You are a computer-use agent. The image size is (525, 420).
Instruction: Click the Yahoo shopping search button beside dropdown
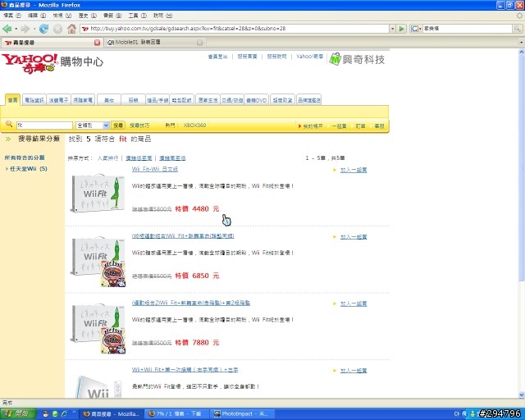(118, 126)
